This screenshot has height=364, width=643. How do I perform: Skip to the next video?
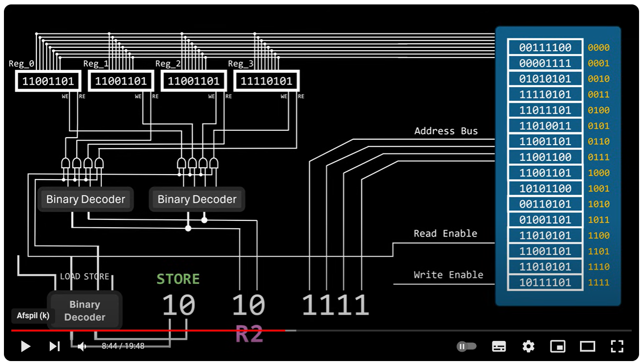tap(54, 346)
